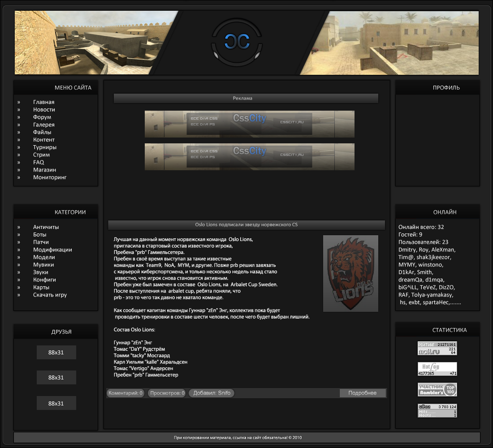This screenshot has height=448, width=493.
Task: Click the Состав Oslo Lions: line
Action: tap(134, 330)
